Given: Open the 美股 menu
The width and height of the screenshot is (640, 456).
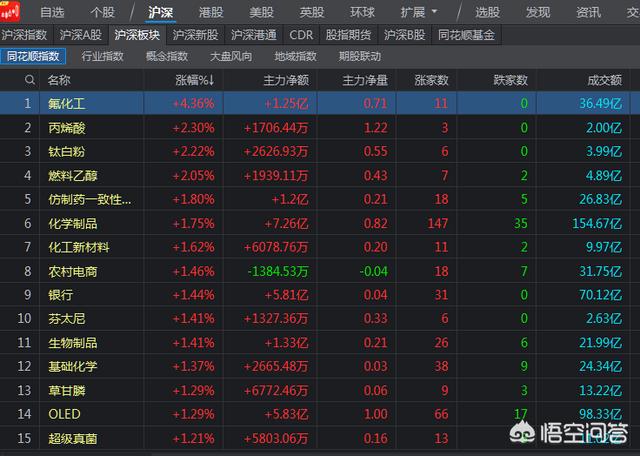Looking at the screenshot, I should tap(261, 12).
